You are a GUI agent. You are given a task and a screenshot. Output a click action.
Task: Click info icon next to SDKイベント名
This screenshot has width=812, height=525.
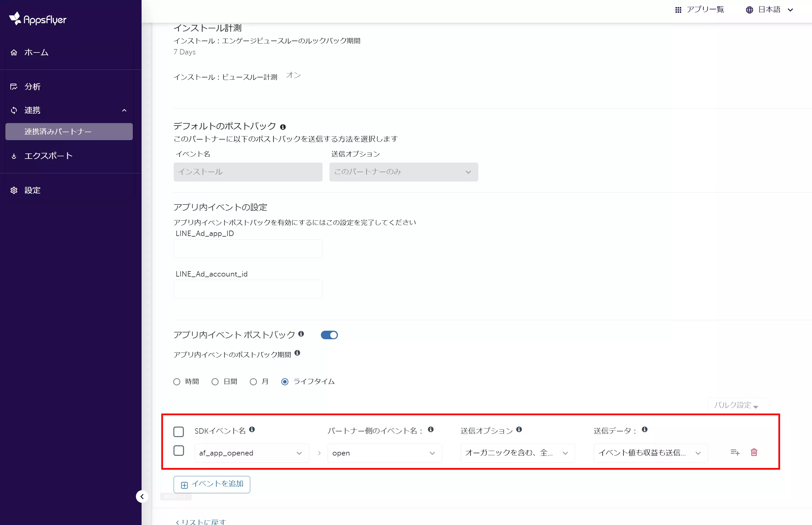pyautogui.click(x=252, y=429)
